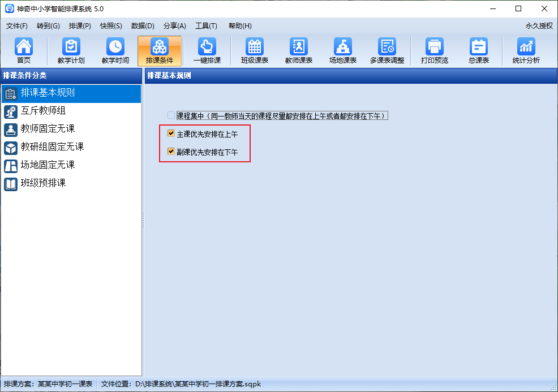Viewport: 558px width, 392px height.
Task: Click 排课方案 status bar entry
Action: click(48, 384)
